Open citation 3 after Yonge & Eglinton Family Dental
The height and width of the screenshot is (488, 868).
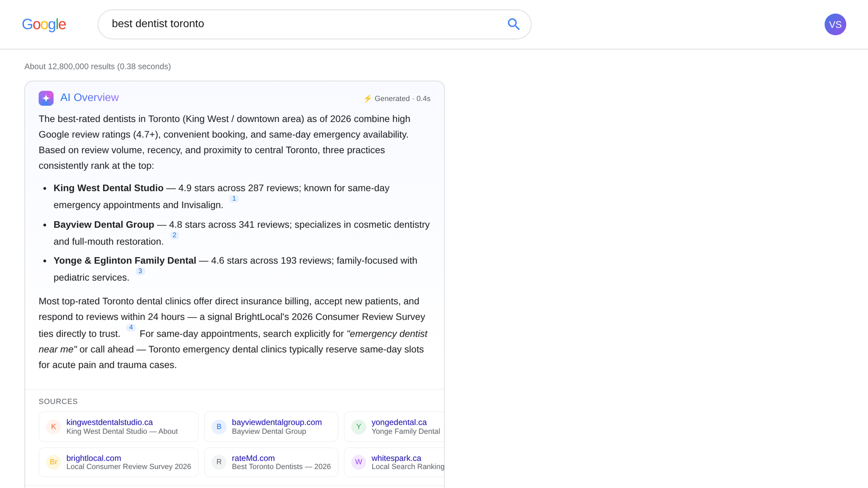click(140, 271)
